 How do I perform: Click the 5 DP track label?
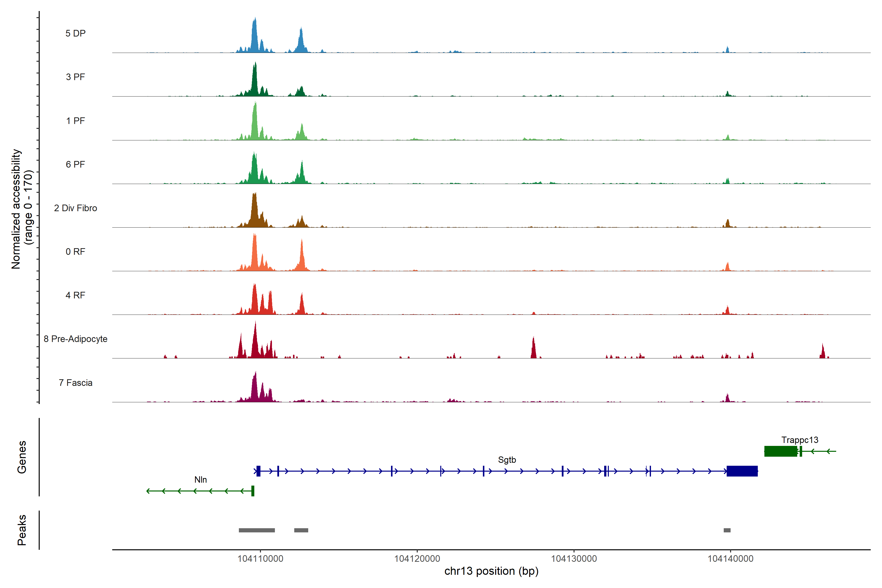pos(75,33)
